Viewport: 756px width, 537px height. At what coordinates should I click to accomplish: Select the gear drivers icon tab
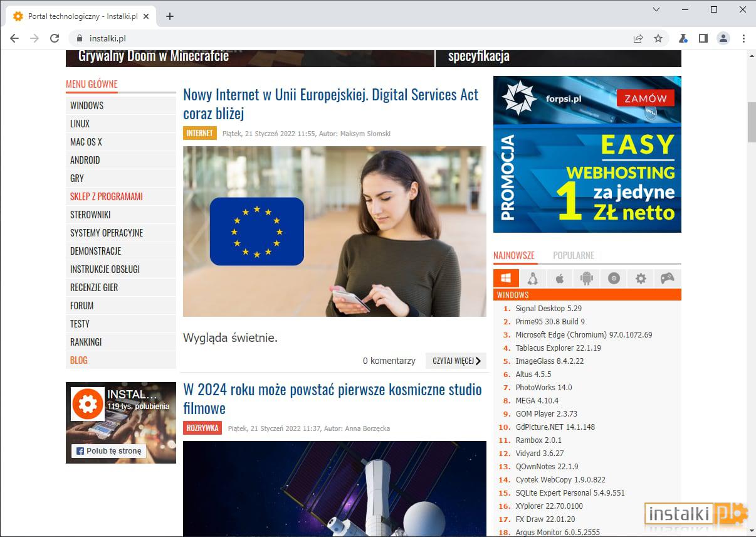[641, 279]
